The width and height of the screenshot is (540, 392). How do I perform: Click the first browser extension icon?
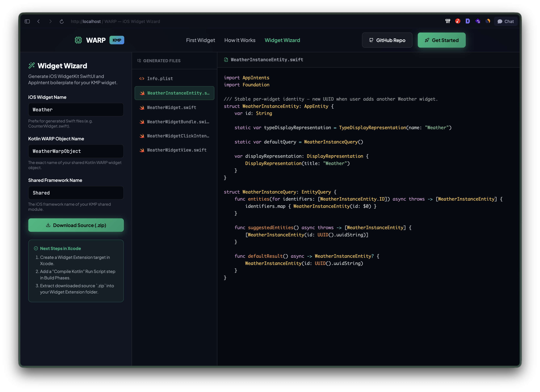(x=448, y=21)
